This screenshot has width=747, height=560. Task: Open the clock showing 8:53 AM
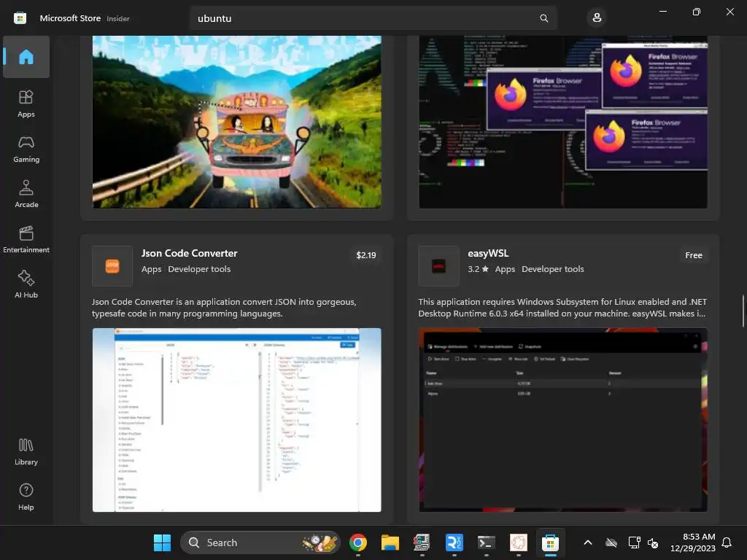click(x=693, y=542)
